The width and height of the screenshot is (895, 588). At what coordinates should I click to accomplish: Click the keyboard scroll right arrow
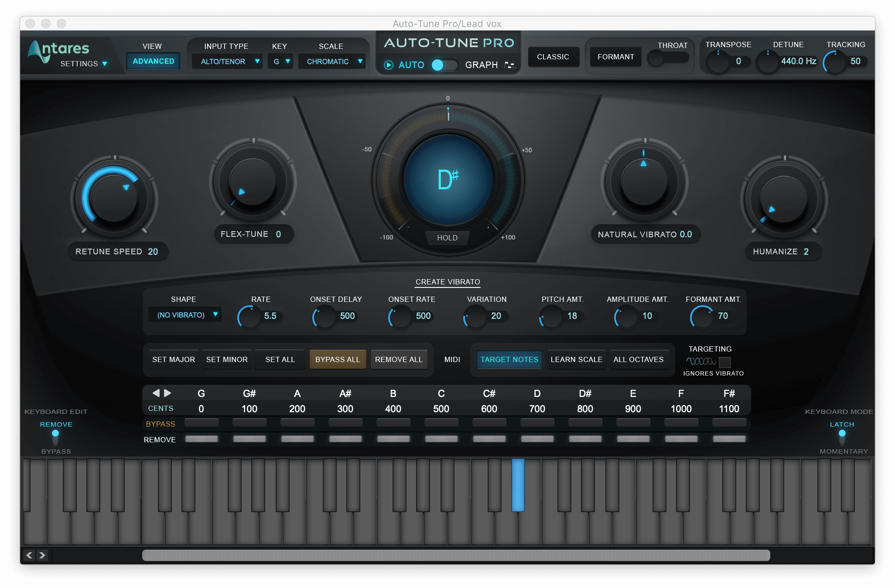tap(42, 555)
